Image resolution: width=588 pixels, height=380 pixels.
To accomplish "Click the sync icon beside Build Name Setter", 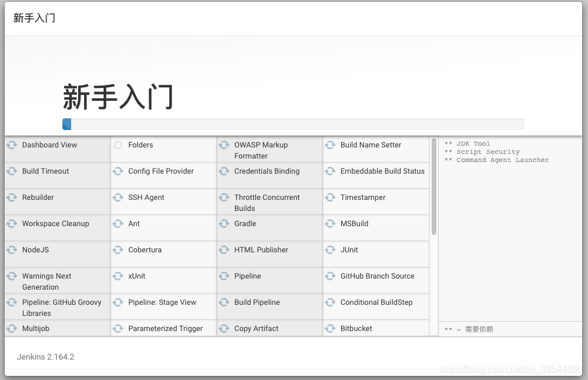I will tap(330, 145).
